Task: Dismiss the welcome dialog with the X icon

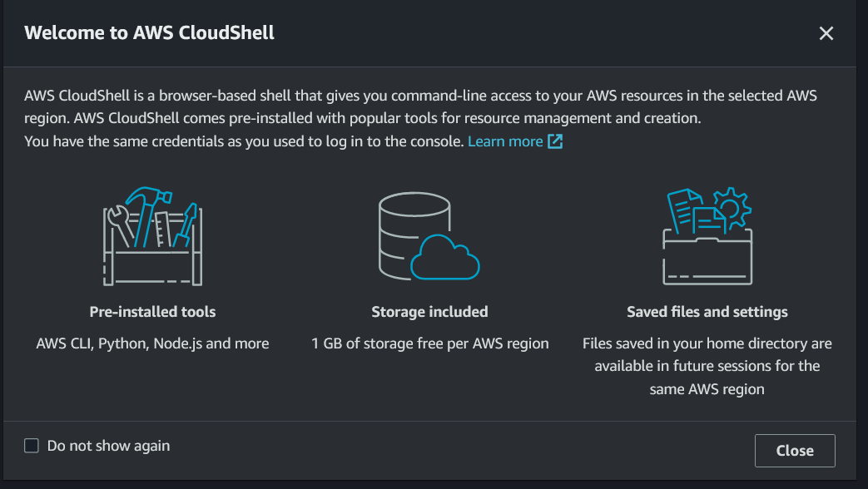Action: click(x=826, y=33)
